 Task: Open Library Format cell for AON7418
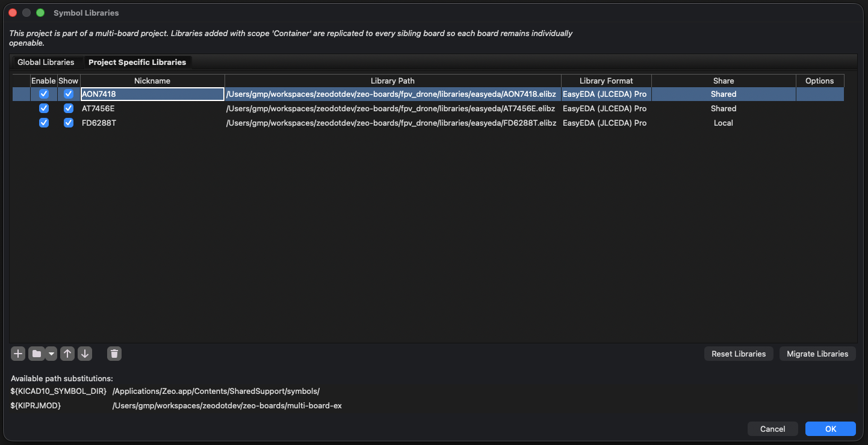pyautogui.click(x=606, y=94)
